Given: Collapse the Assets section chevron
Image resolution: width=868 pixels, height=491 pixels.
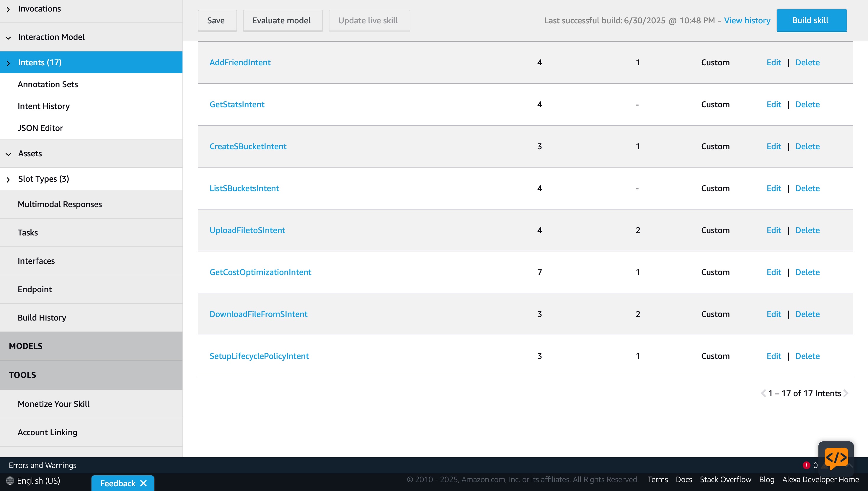Looking at the screenshot, I should [x=9, y=154].
